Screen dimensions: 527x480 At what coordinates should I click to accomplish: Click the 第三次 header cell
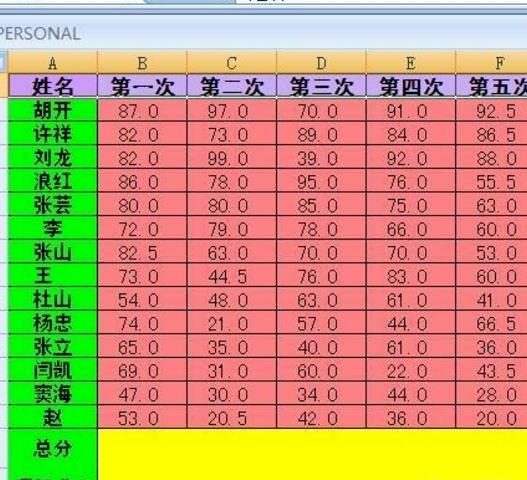(321, 86)
